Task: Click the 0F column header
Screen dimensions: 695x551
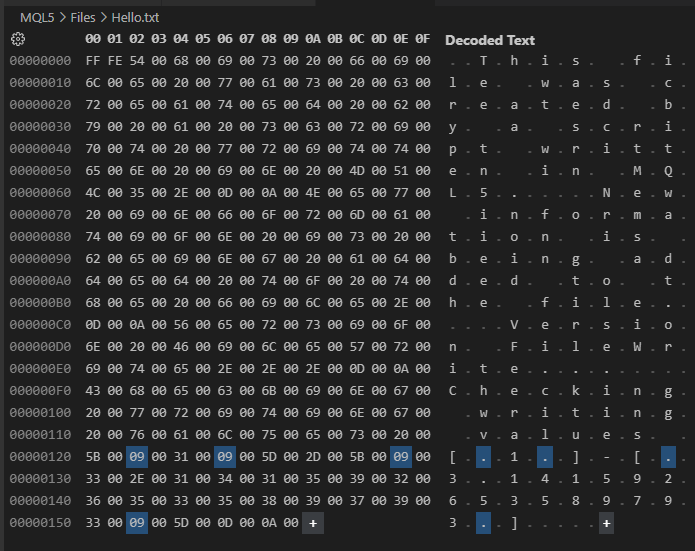Action: 423,39
